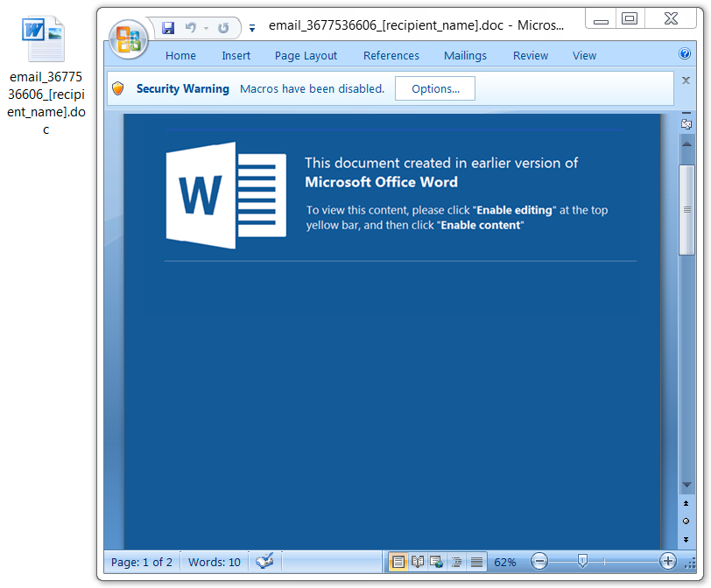Switch to Outline view
The width and height of the screenshot is (711, 588).
point(456,562)
